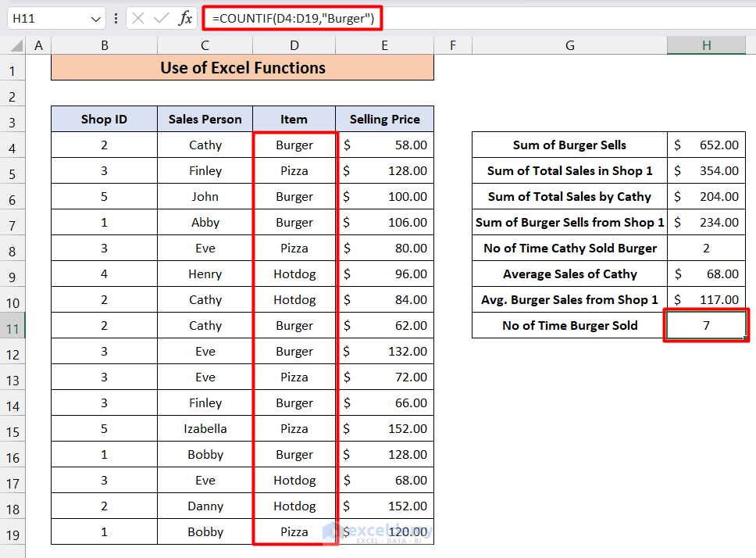This screenshot has width=756, height=558.
Task: Click the 'Selling Price' header cell
Action: coord(385,119)
